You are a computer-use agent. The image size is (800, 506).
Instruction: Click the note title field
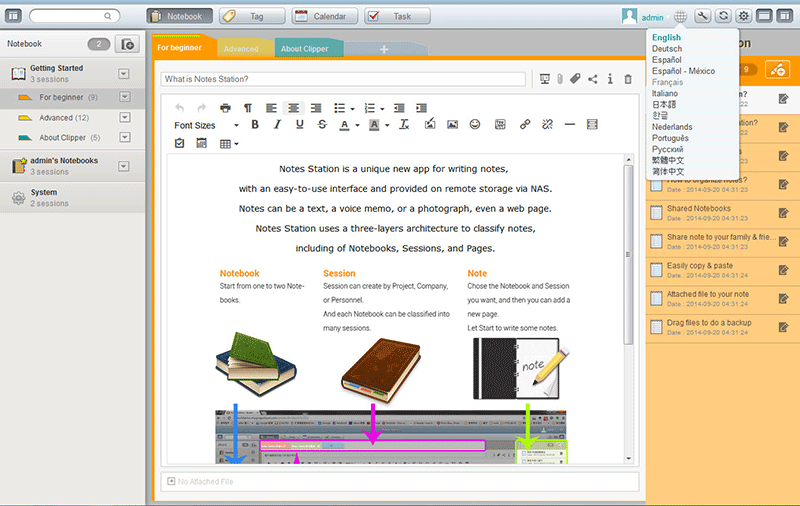click(x=345, y=79)
